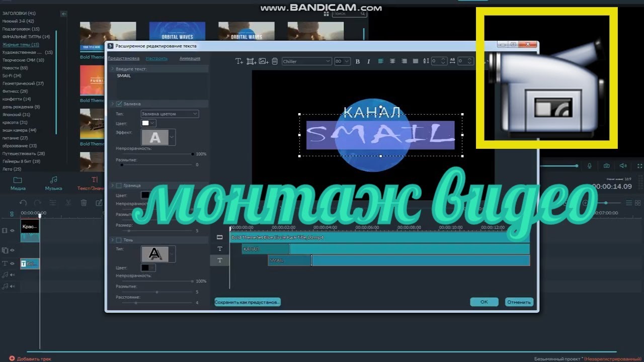Apply italic formatting to text
This screenshot has width=644, height=362.
368,61
